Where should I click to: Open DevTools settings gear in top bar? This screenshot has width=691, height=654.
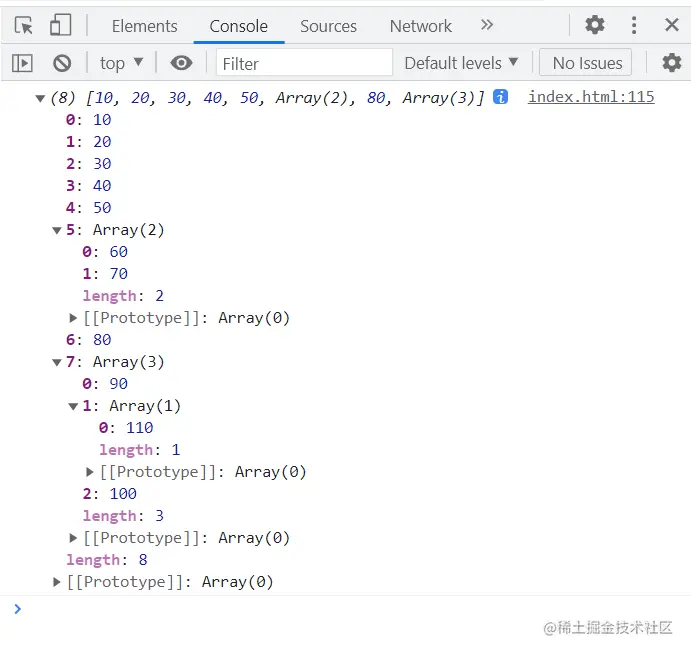tap(594, 25)
